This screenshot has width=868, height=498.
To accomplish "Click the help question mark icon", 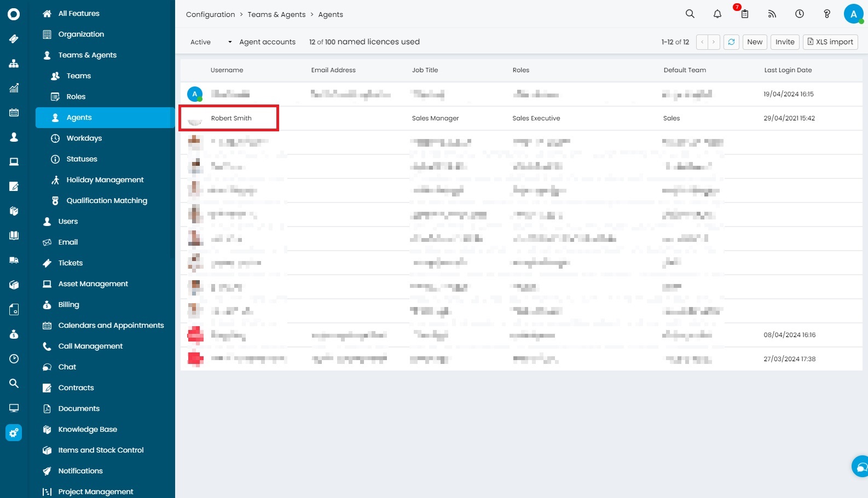I will click(x=826, y=14).
